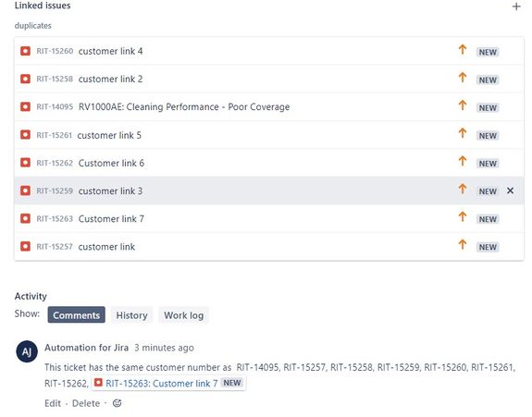Click 'Customer link 7' summary in list
532x417 pixels.
pos(111,218)
